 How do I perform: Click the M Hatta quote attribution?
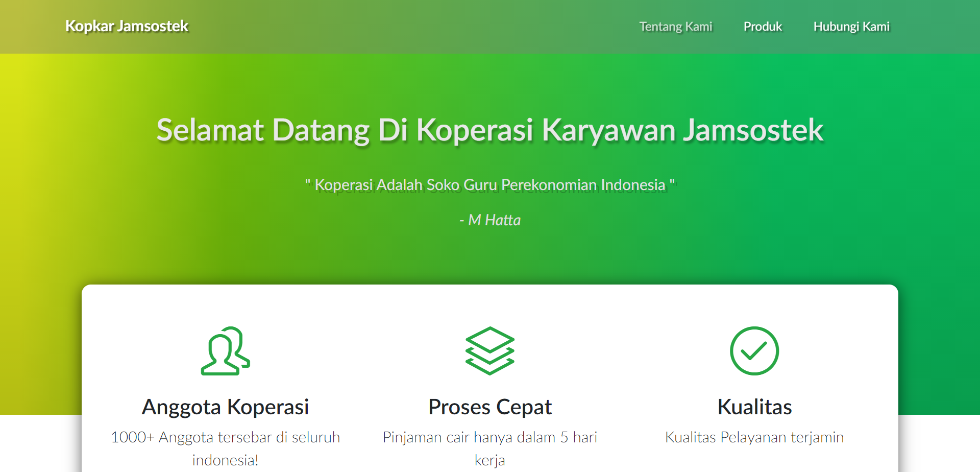coord(489,220)
